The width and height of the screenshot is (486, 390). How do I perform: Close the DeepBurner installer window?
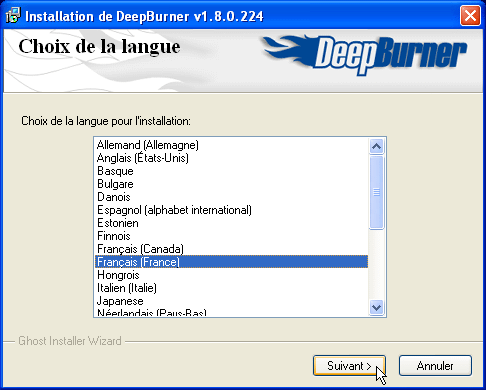pyautogui.click(x=470, y=16)
